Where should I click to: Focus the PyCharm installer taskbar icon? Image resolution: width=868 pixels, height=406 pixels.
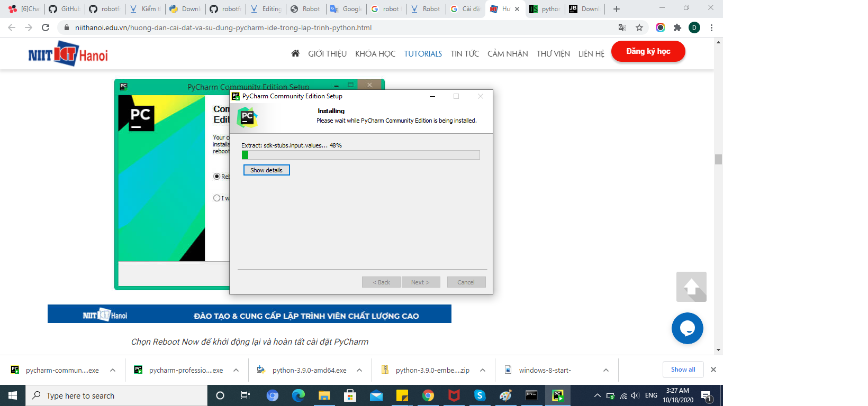(x=558, y=395)
